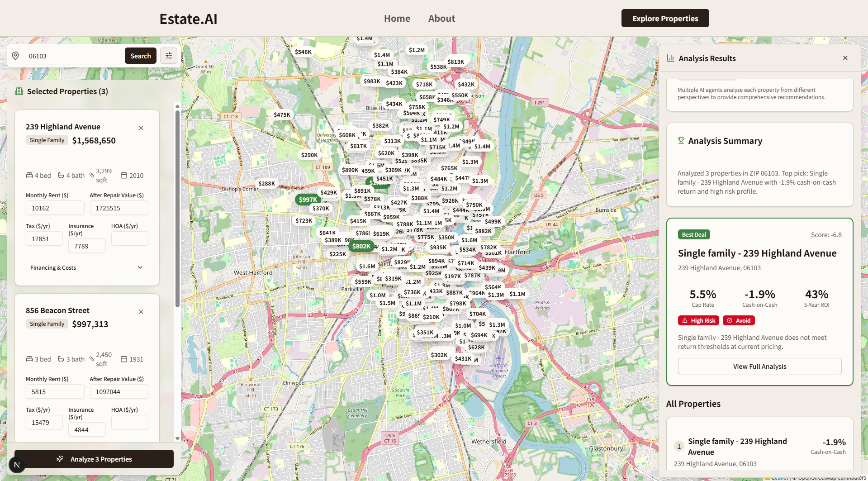Click the 43% 5-Year ROI value

tap(816, 295)
